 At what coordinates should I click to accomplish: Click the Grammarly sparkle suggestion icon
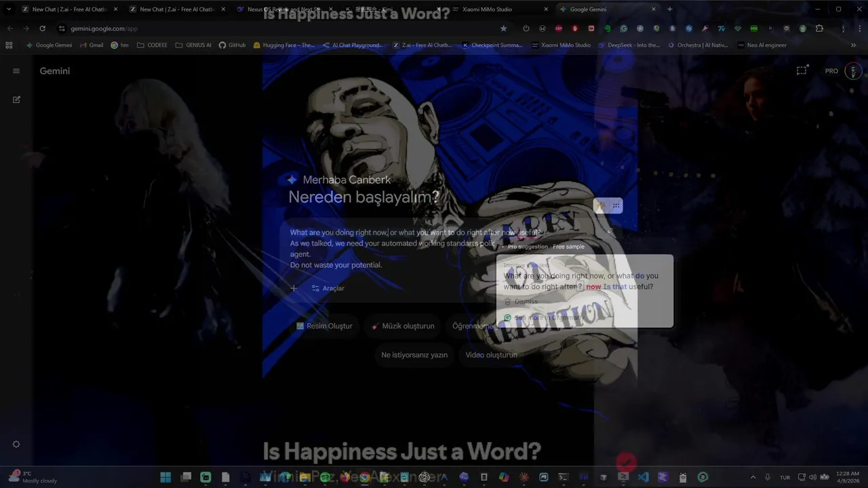tap(601, 205)
